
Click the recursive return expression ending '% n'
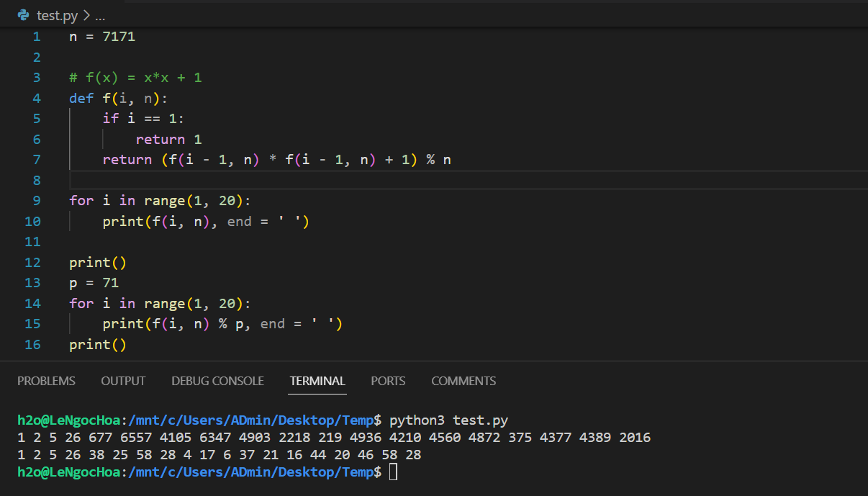277,159
